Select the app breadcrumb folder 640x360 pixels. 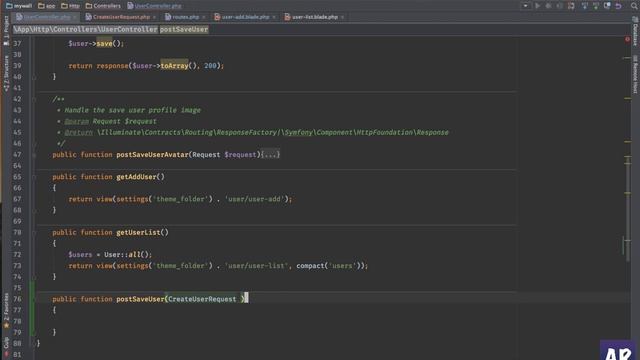(47, 6)
